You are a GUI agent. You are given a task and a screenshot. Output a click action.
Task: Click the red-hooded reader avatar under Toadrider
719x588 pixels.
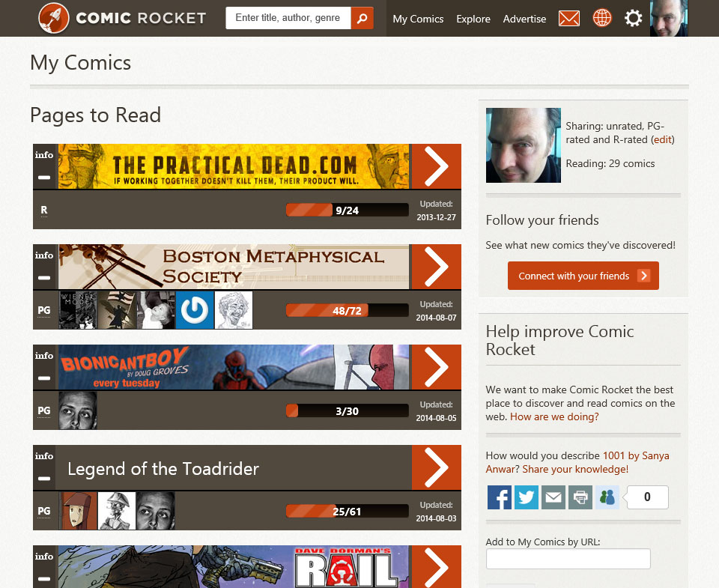click(x=79, y=511)
